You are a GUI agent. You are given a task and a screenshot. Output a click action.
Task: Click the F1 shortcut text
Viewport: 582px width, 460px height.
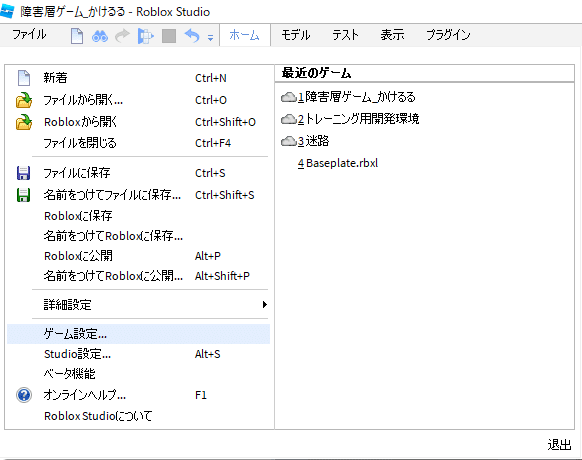coord(201,395)
